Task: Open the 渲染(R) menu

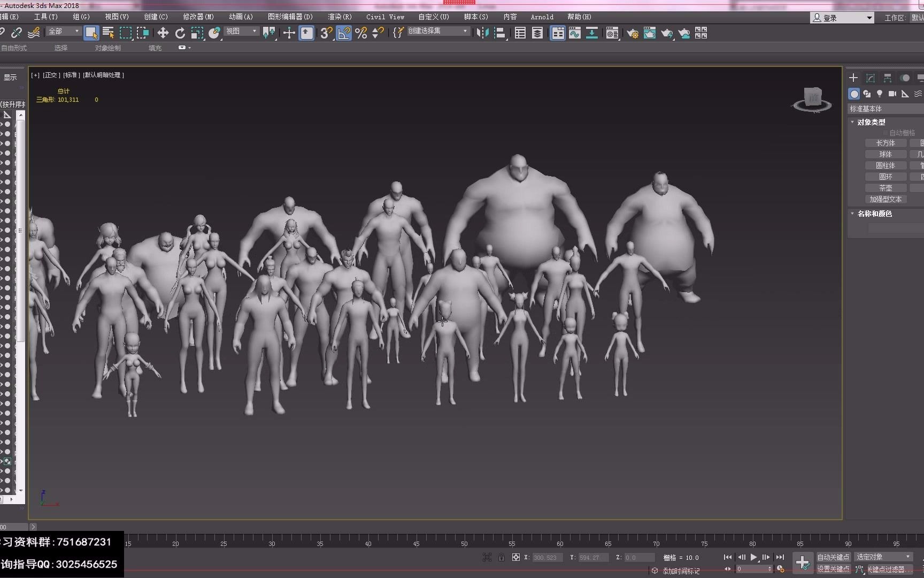Action: tap(340, 17)
